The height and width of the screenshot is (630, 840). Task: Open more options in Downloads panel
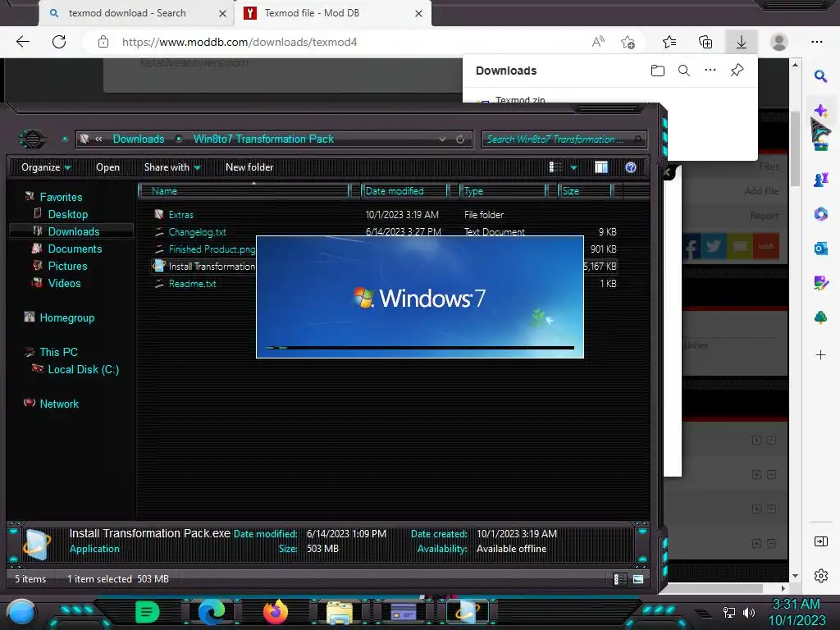710,71
